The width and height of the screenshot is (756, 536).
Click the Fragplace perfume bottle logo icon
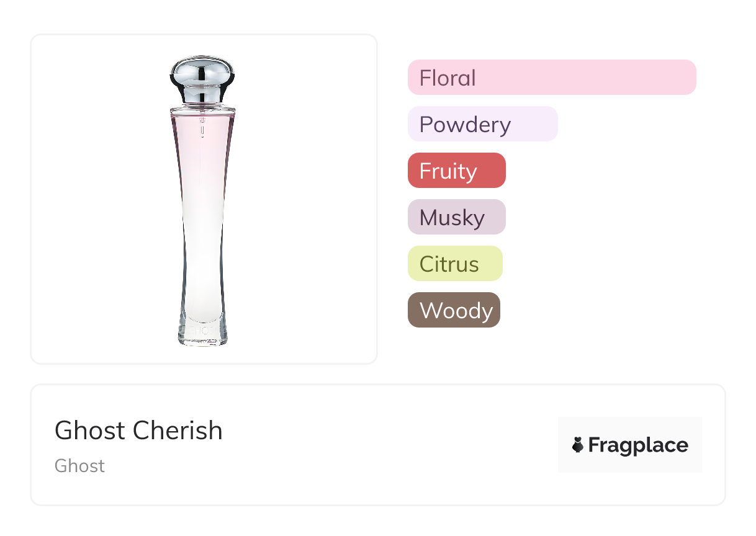coord(578,445)
